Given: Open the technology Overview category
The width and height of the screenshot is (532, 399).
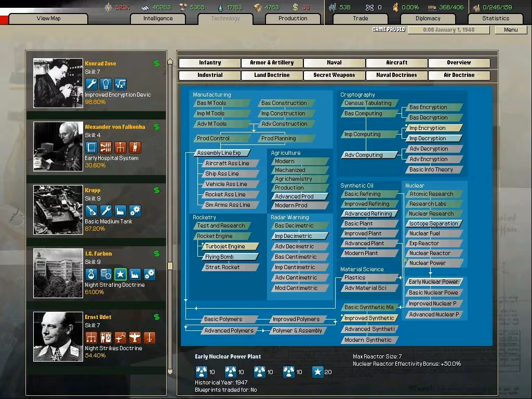Looking at the screenshot, I should (459, 63).
